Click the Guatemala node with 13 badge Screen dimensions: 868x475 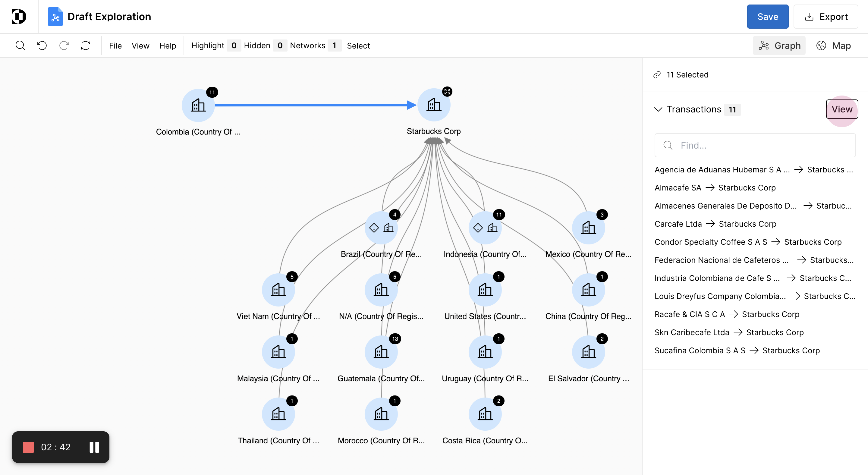(x=381, y=352)
